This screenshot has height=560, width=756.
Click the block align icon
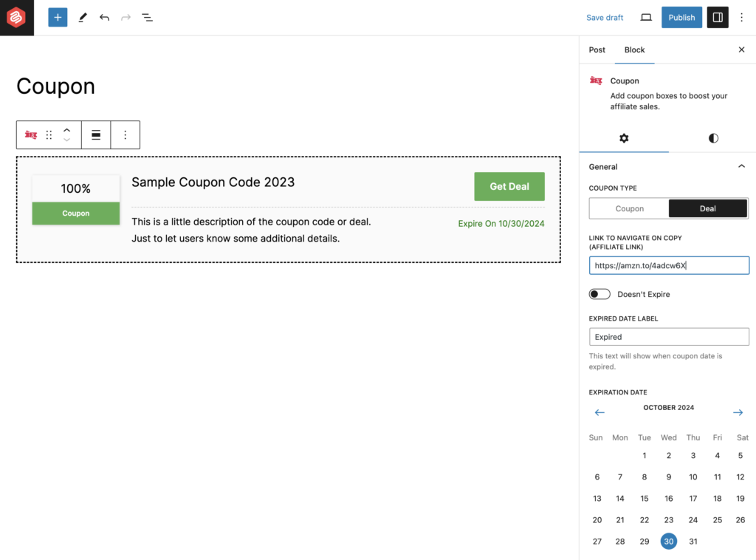(x=96, y=134)
